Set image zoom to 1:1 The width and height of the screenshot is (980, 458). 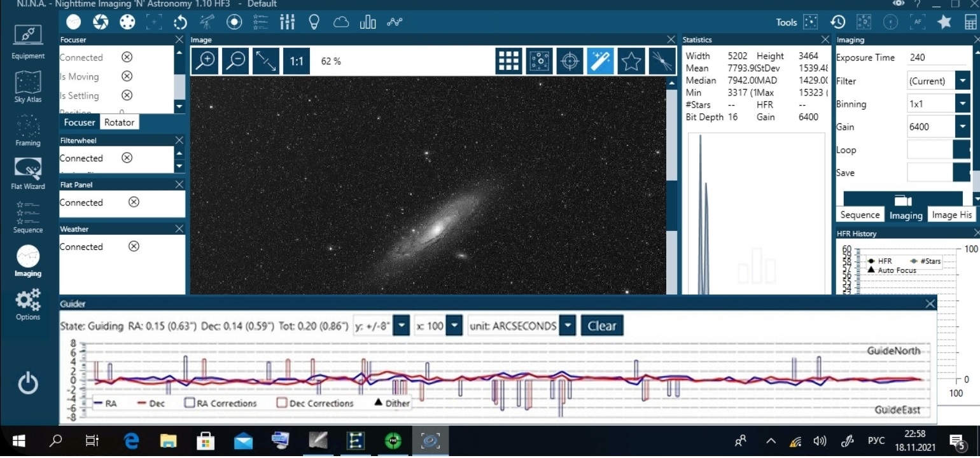296,61
